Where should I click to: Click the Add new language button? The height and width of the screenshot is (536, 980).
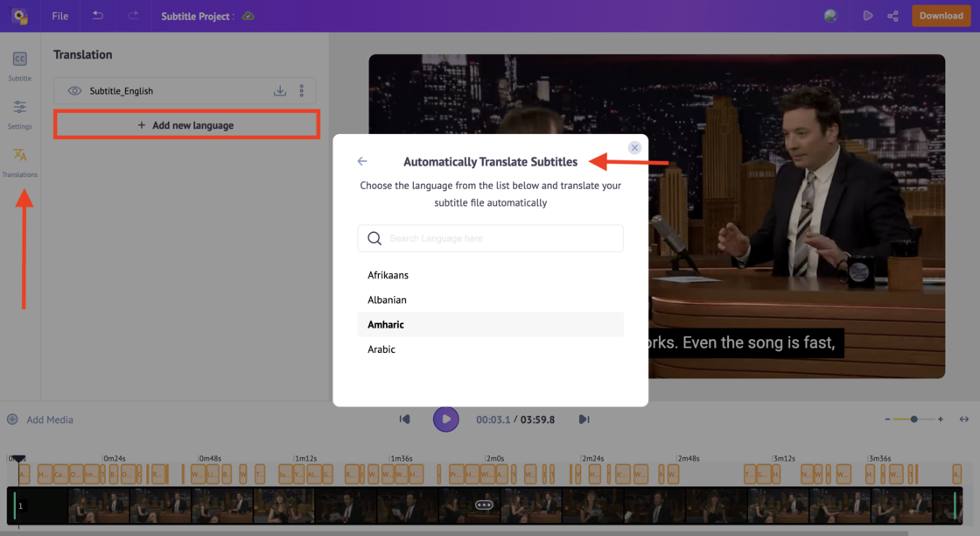click(186, 124)
